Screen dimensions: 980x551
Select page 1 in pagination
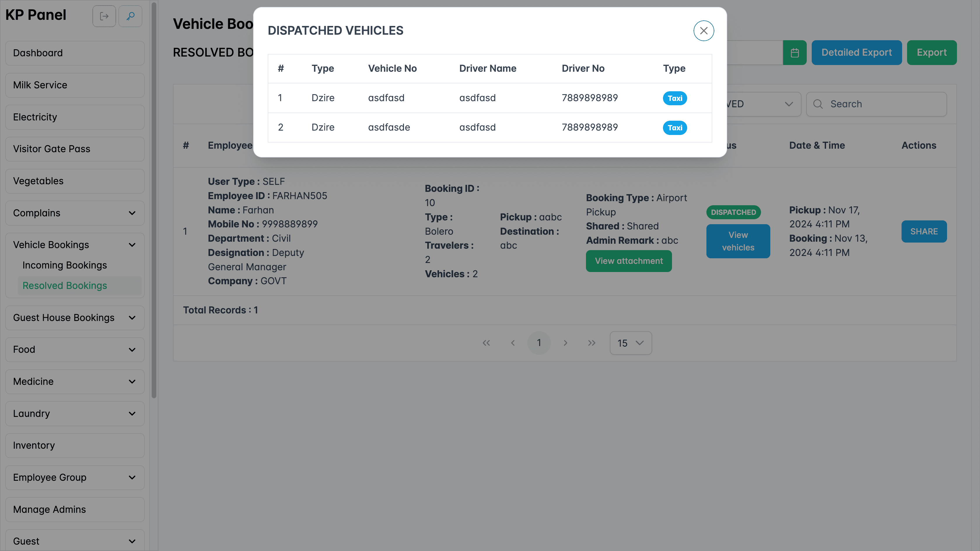click(x=539, y=343)
